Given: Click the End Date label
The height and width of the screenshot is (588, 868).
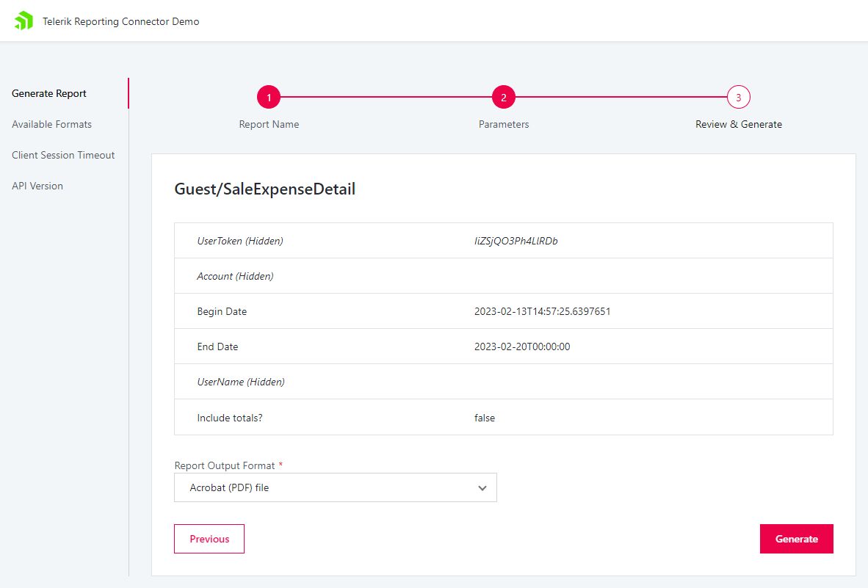Looking at the screenshot, I should 217,346.
